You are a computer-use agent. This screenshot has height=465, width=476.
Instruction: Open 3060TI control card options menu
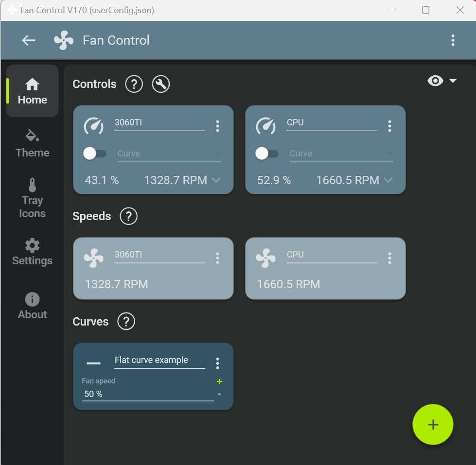(x=217, y=126)
